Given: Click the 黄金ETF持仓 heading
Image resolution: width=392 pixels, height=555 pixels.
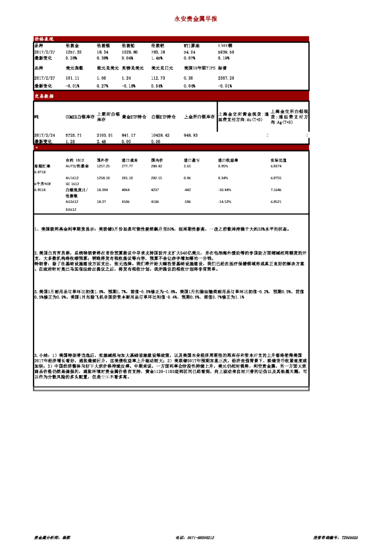Looking at the screenshot, I should (134, 117).
